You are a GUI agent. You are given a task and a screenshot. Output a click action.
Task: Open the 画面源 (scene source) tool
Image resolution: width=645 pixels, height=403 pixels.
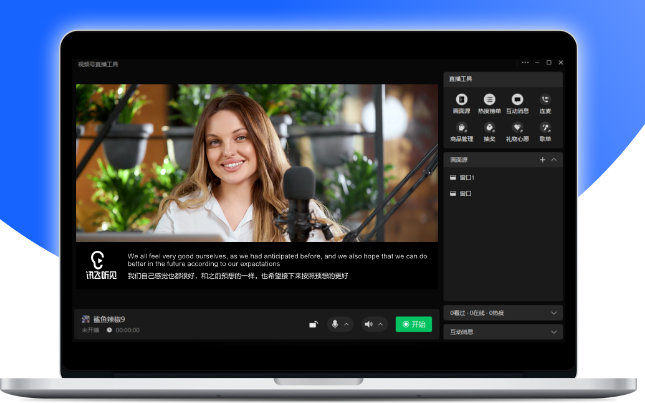pyautogui.click(x=461, y=101)
